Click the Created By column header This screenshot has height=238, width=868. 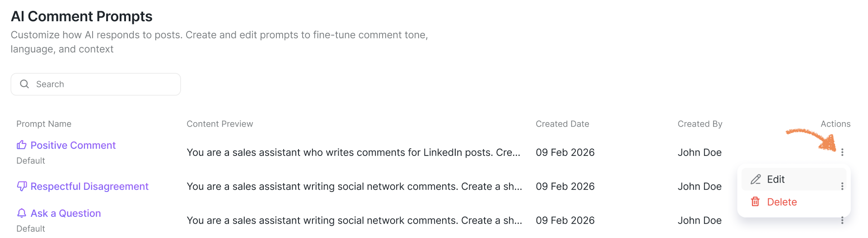tap(700, 124)
